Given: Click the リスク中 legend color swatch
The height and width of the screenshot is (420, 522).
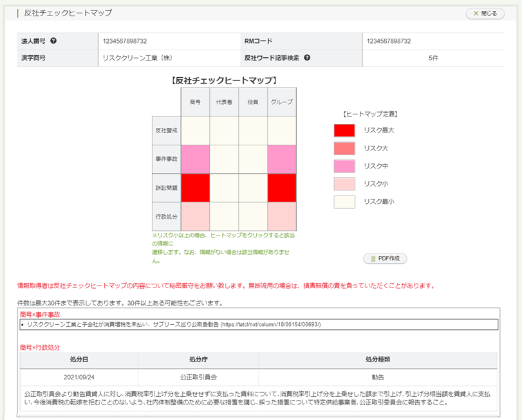Looking at the screenshot, I should pos(344,167).
